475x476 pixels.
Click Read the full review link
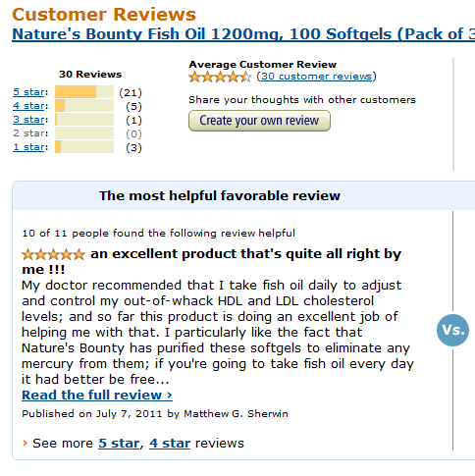coord(97,396)
